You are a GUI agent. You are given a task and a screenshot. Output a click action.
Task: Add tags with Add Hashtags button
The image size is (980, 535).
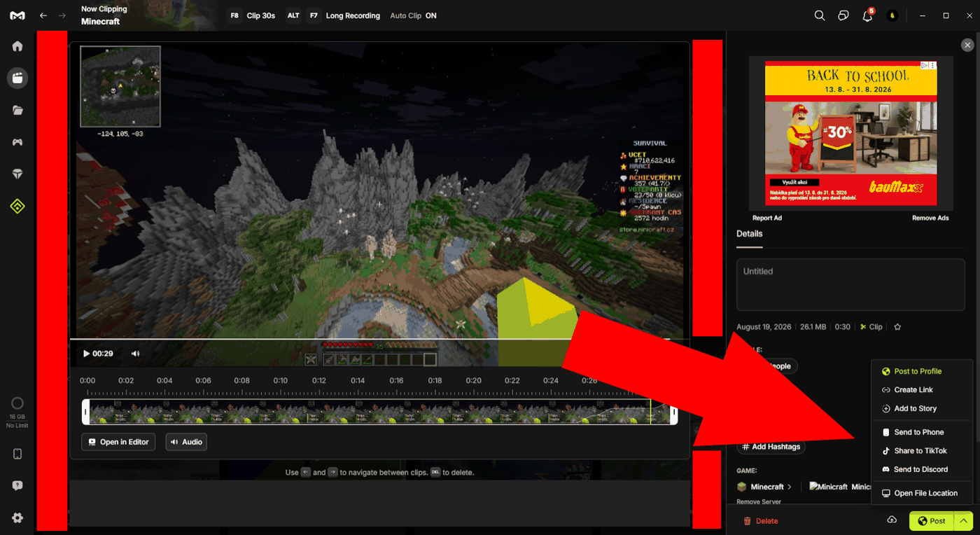(x=770, y=447)
